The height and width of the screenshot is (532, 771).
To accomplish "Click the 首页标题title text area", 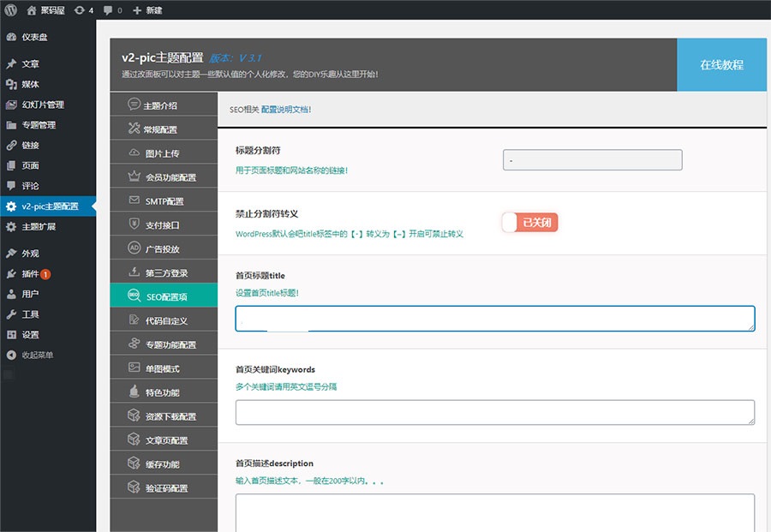I will pos(495,319).
